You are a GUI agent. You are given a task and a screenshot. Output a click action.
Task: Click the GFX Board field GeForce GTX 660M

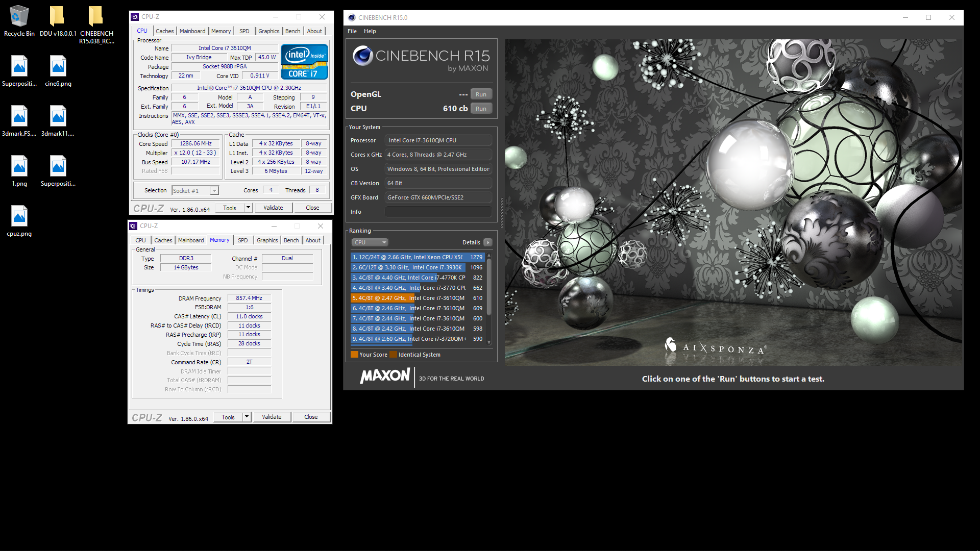(438, 197)
